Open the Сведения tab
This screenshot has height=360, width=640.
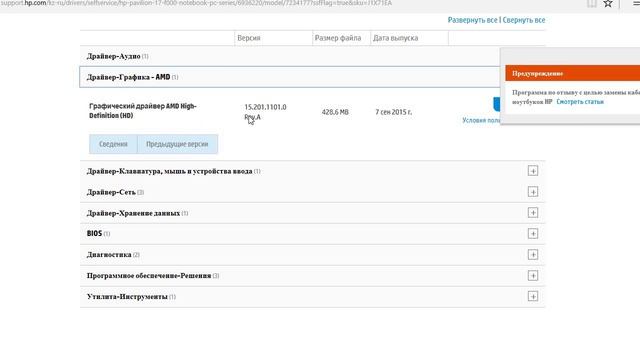coord(113,144)
